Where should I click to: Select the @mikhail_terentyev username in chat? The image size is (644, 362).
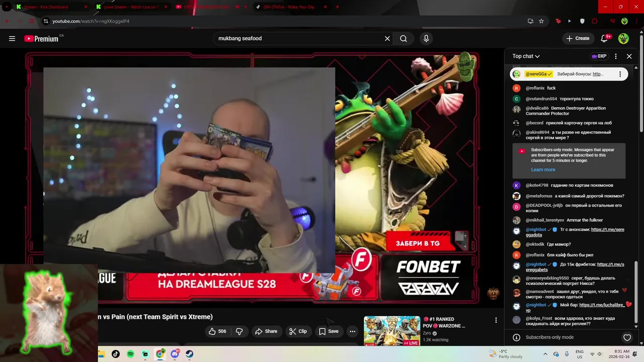[x=545, y=220]
